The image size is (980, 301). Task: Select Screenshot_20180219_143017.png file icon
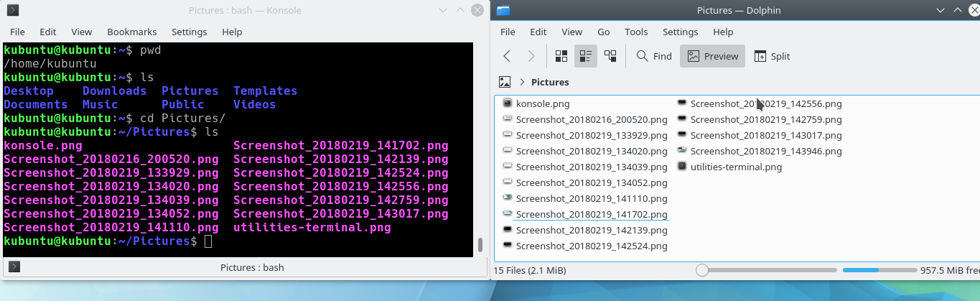(x=682, y=135)
